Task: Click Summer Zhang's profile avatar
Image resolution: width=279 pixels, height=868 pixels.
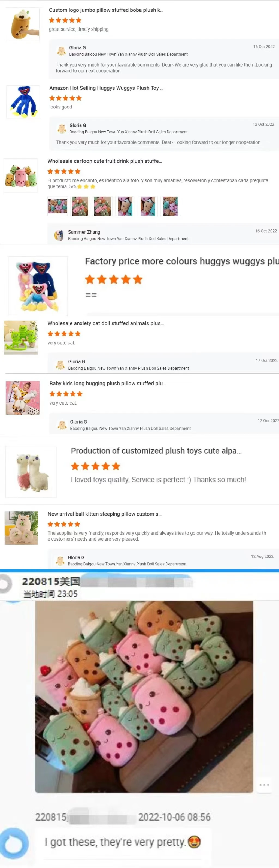Action: [59, 235]
